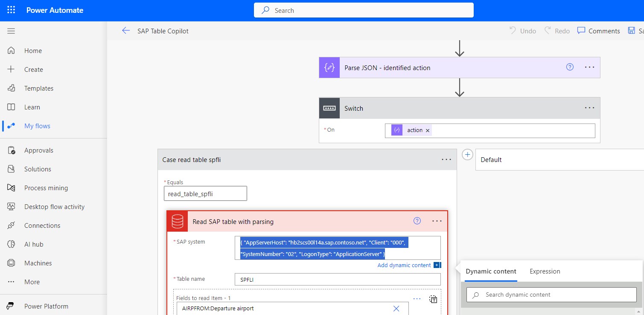
Task: Go back using the left arrow
Action: click(x=125, y=30)
